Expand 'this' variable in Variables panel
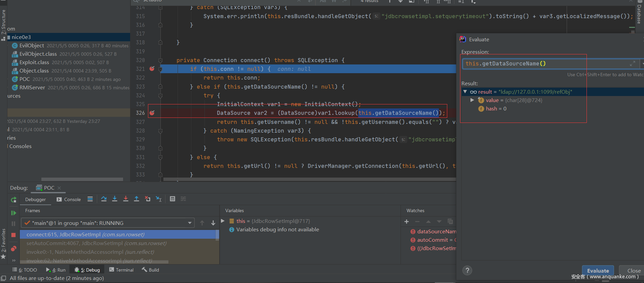 (x=223, y=221)
